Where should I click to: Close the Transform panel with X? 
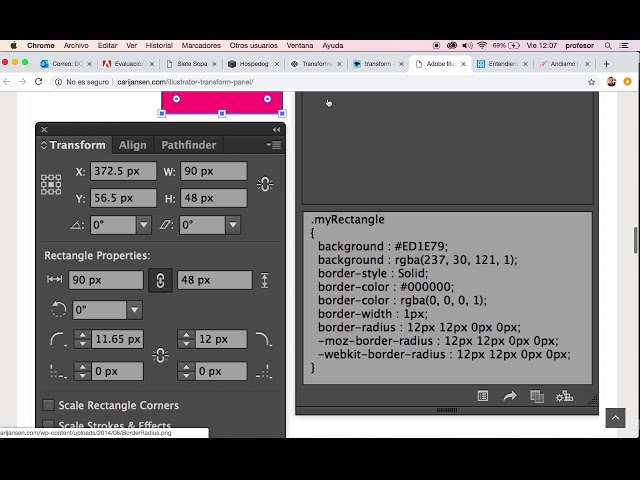click(44, 129)
